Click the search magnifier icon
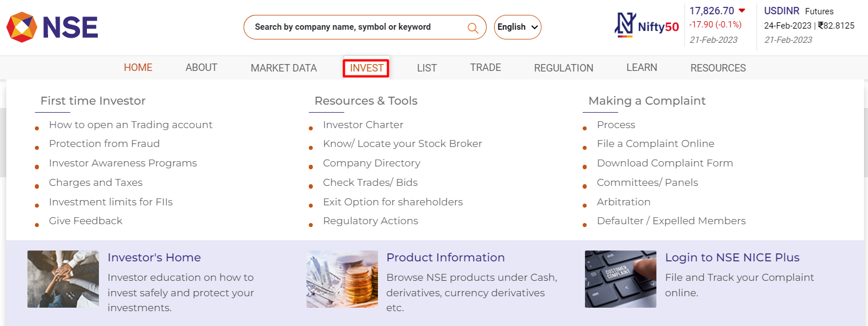Image resolution: width=868 pixels, height=326 pixels. (473, 27)
